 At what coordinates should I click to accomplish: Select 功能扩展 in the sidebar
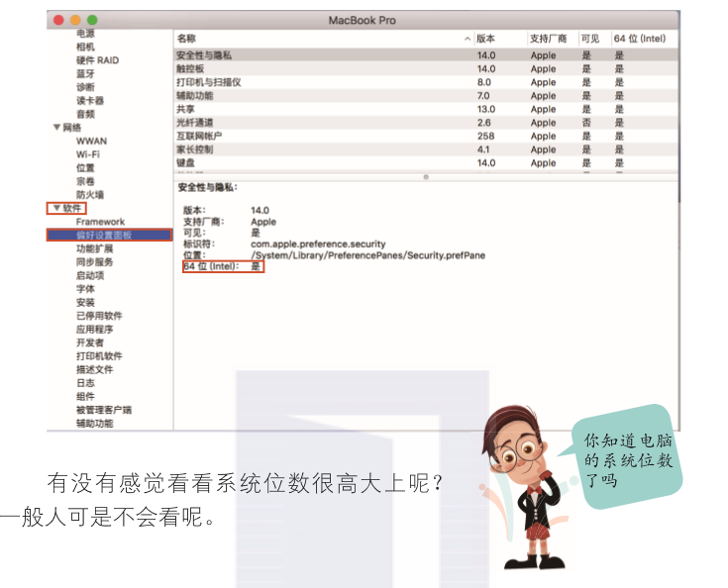[95, 248]
